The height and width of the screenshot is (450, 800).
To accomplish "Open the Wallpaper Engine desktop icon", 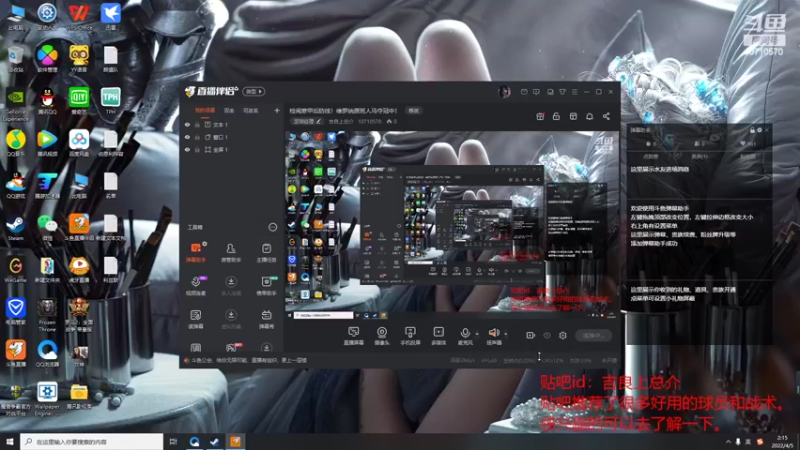I will (x=47, y=399).
